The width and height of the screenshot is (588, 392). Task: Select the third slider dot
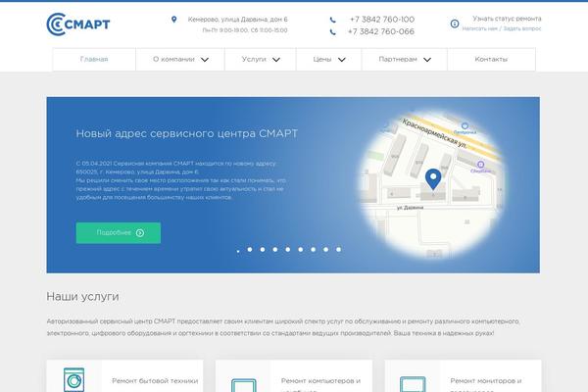(263, 250)
